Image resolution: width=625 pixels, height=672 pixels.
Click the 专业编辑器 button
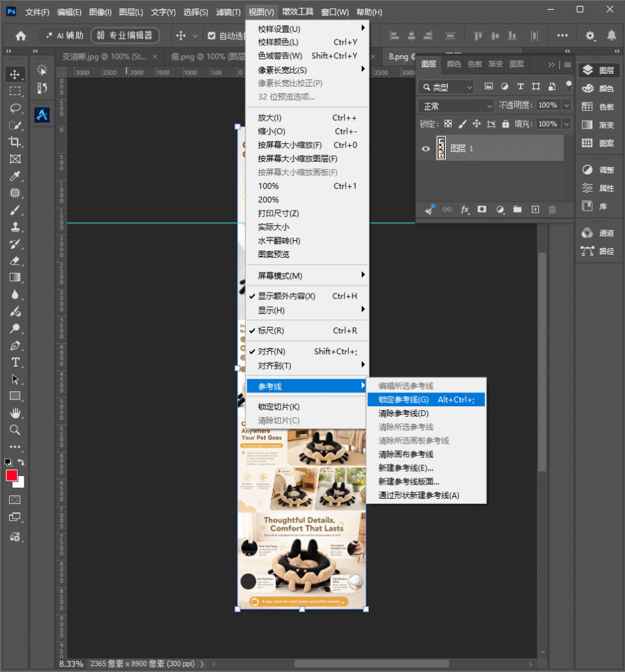(x=125, y=35)
